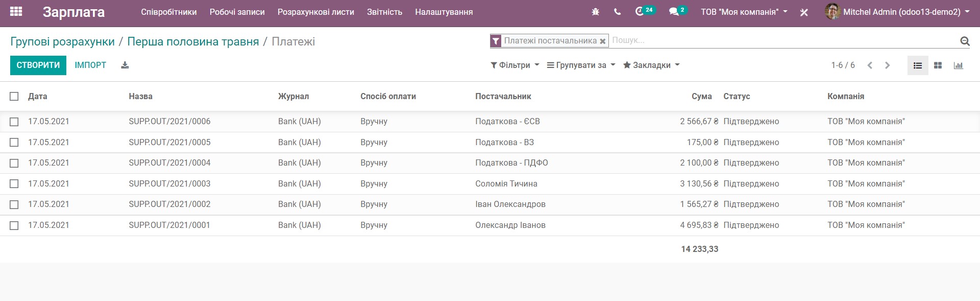This screenshot has width=980, height=301.
Task: Click Соломія Тичина supplier cell
Action: click(x=506, y=183)
